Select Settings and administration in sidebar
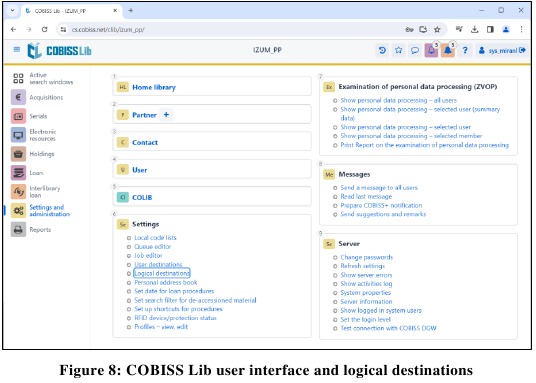Image resolution: width=536 pixels, height=383 pixels. click(41, 211)
